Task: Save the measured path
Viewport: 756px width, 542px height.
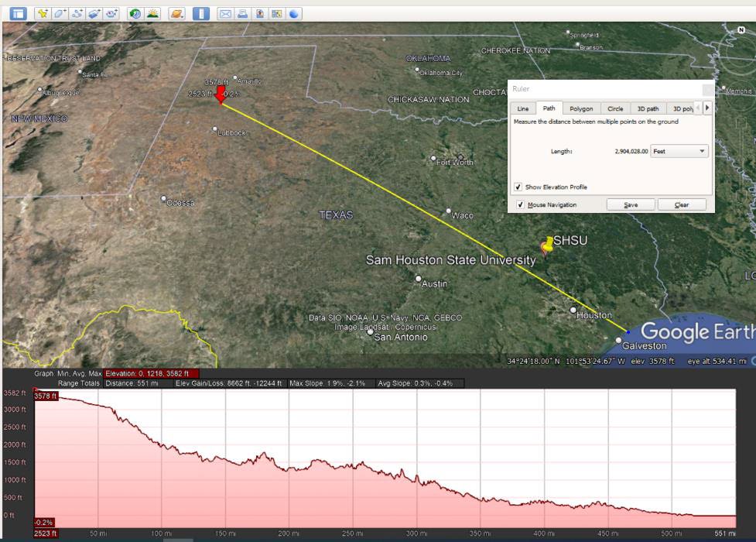Action: 630,204
